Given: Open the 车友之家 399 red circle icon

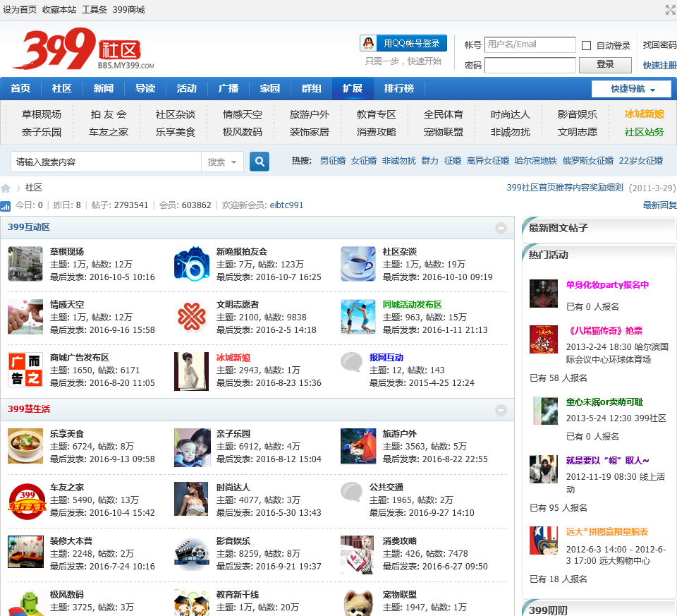Looking at the screenshot, I should tap(27, 501).
